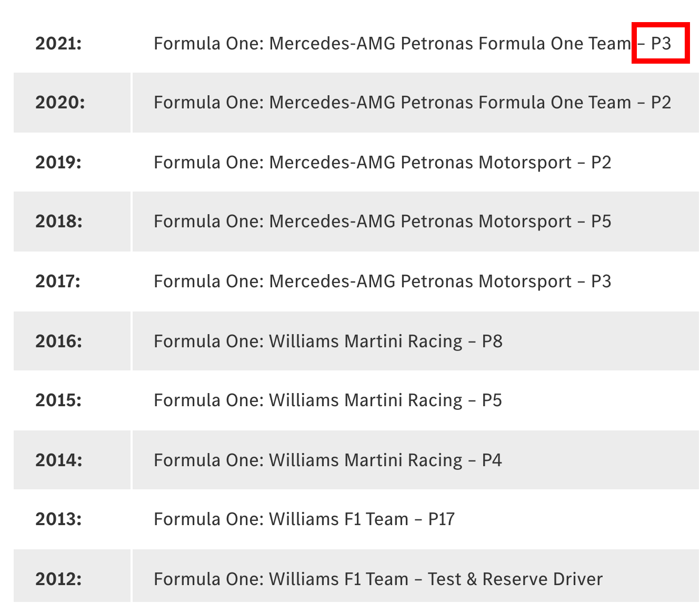Click the 2019 Petronas Motorsport P2 text
The width and height of the screenshot is (700, 603).
pos(382,162)
